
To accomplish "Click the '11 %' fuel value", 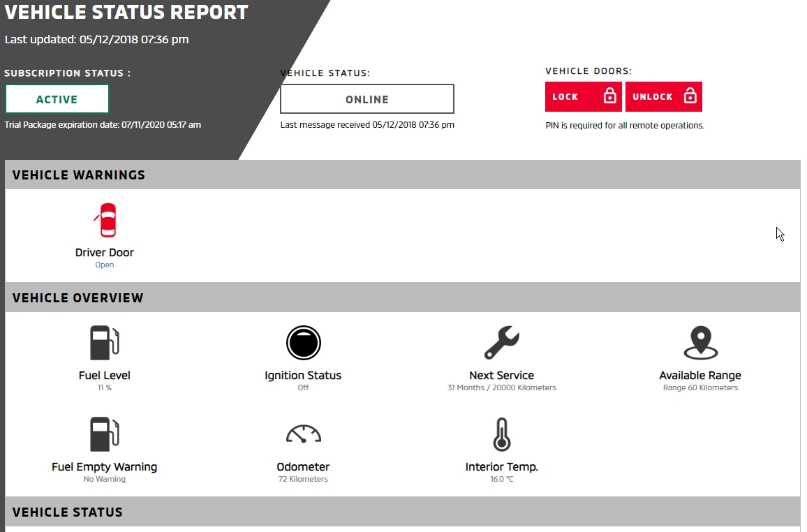I will [x=105, y=387].
